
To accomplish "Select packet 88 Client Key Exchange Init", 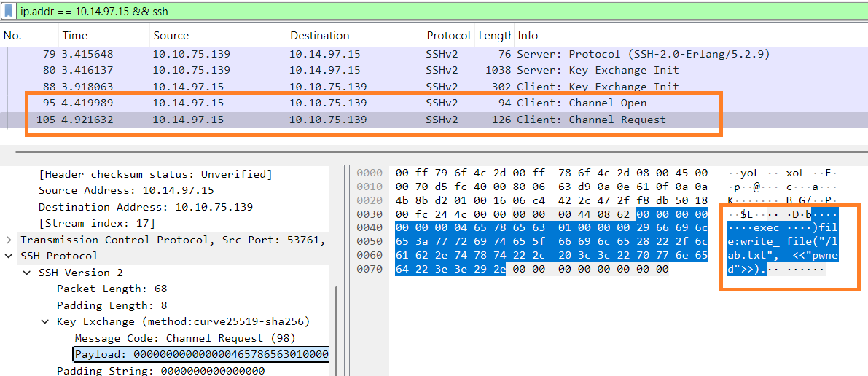I will point(434,87).
